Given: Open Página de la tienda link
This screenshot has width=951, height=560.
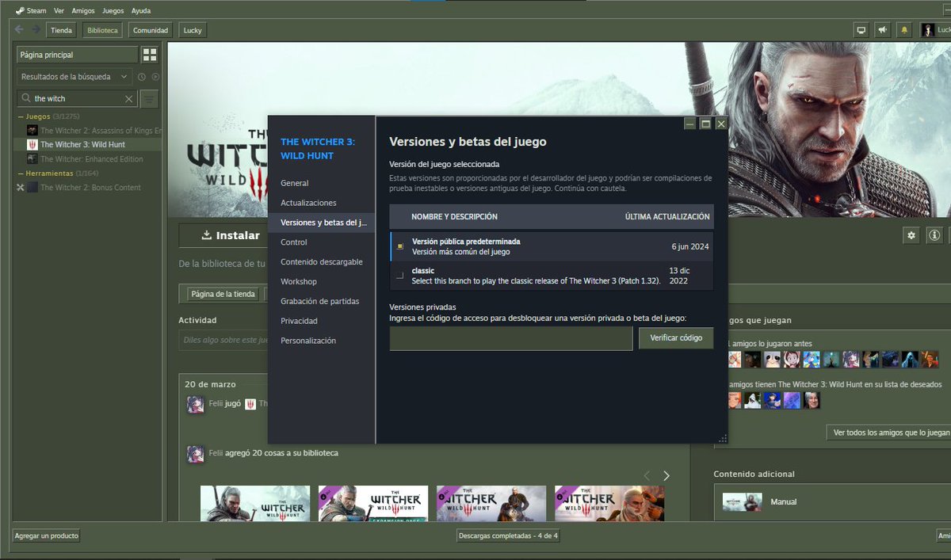Looking at the screenshot, I should point(223,294).
